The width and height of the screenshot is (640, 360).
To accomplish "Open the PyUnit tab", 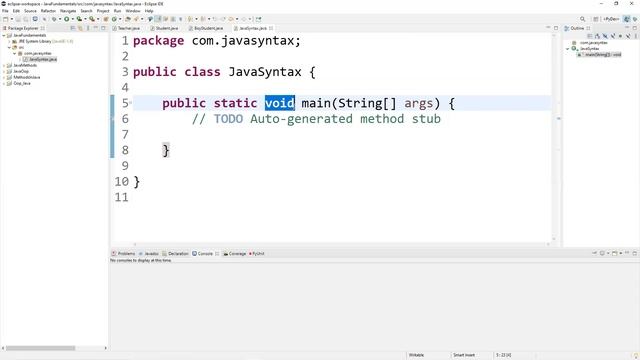I will [x=257, y=253].
